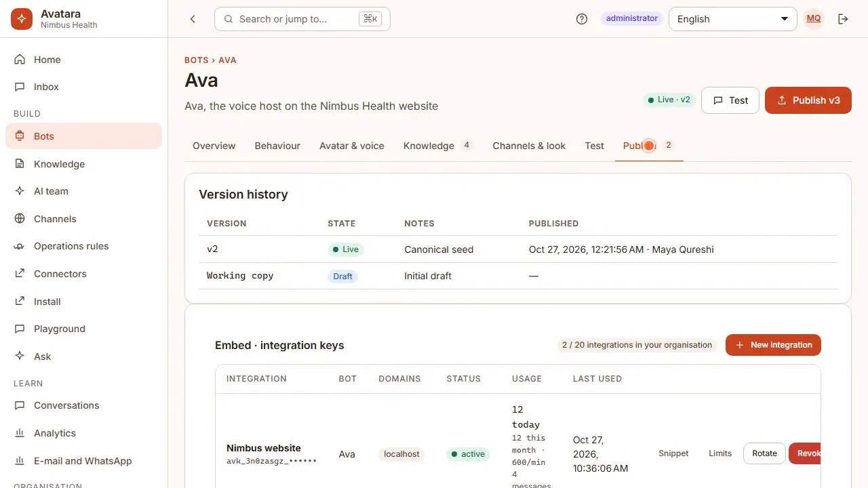Switch to the Avatar & voice tab
The width and height of the screenshot is (868, 488).
(x=352, y=146)
